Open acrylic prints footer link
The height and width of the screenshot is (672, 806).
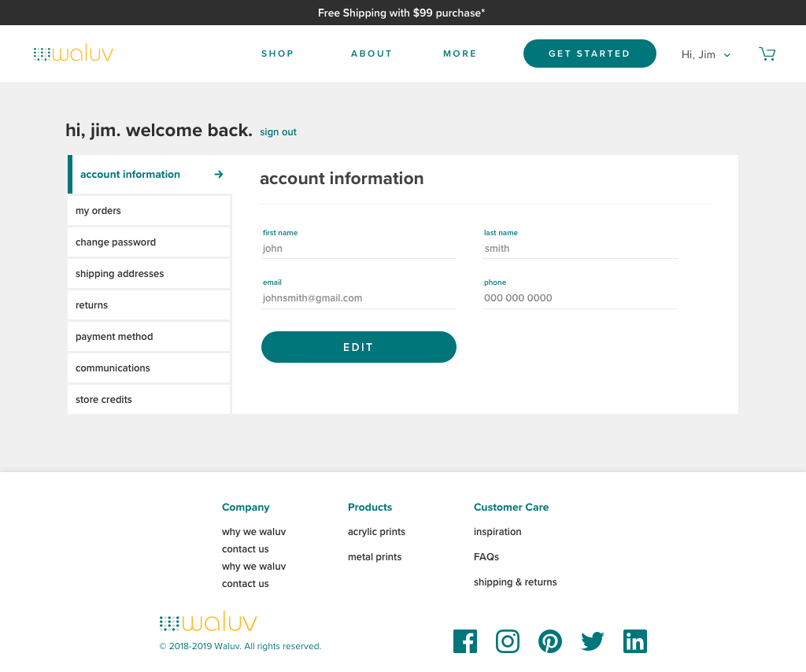click(x=377, y=532)
